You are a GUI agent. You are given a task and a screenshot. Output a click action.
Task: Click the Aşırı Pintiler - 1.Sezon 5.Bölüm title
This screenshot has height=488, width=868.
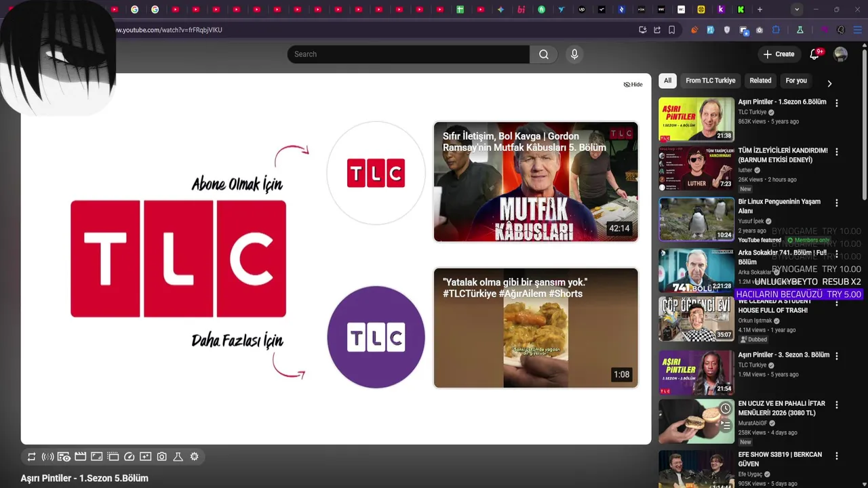pos(85,478)
